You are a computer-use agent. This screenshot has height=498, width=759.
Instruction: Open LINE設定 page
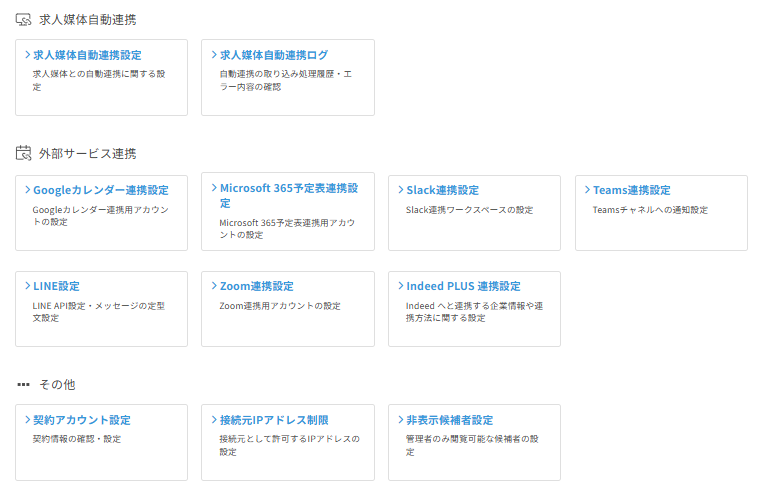(56, 286)
